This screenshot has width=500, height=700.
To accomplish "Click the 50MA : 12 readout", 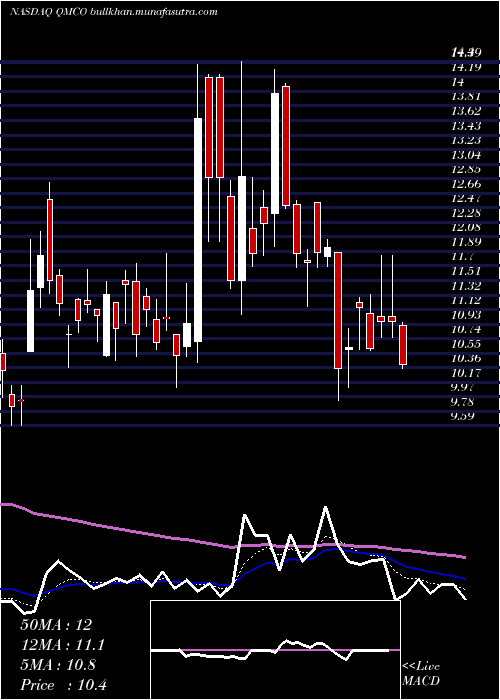I will 56,625.
